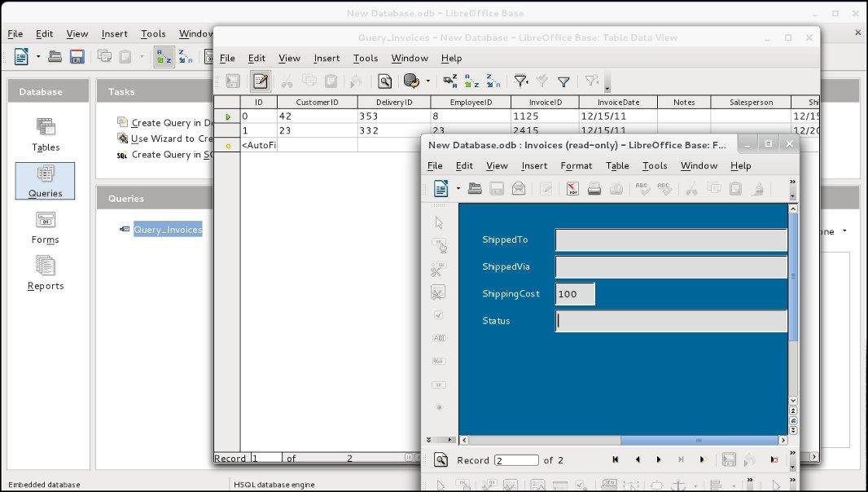868x492 pixels.
Task: Sort descending in the Query_Invoices toolbar
Action: tap(493, 81)
